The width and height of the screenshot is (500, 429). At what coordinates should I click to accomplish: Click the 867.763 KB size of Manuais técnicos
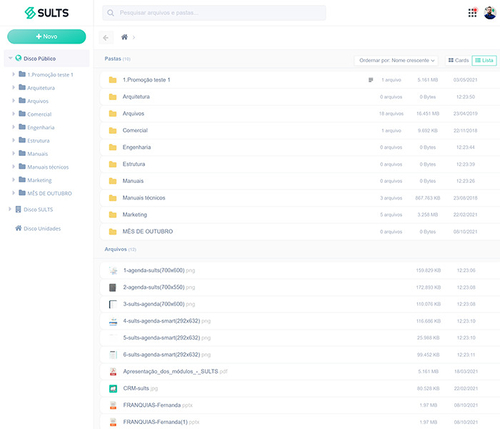coord(428,198)
